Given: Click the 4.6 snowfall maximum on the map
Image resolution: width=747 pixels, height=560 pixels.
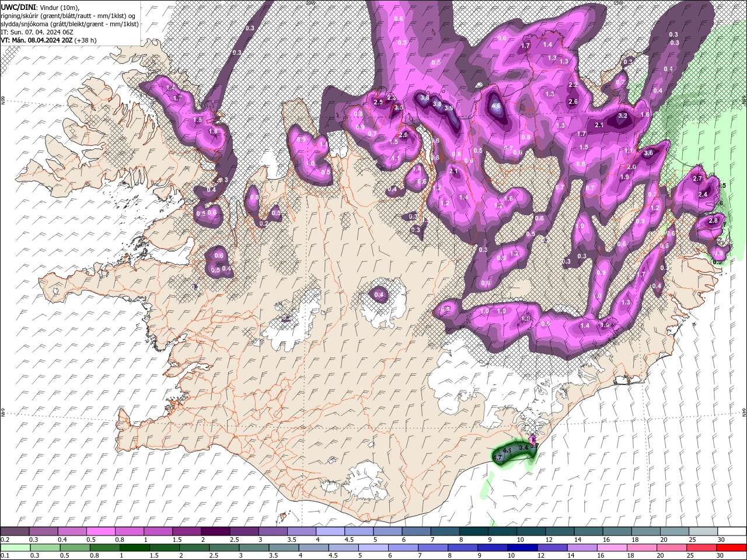Looking at the screenshot, I should click(496, 107).
